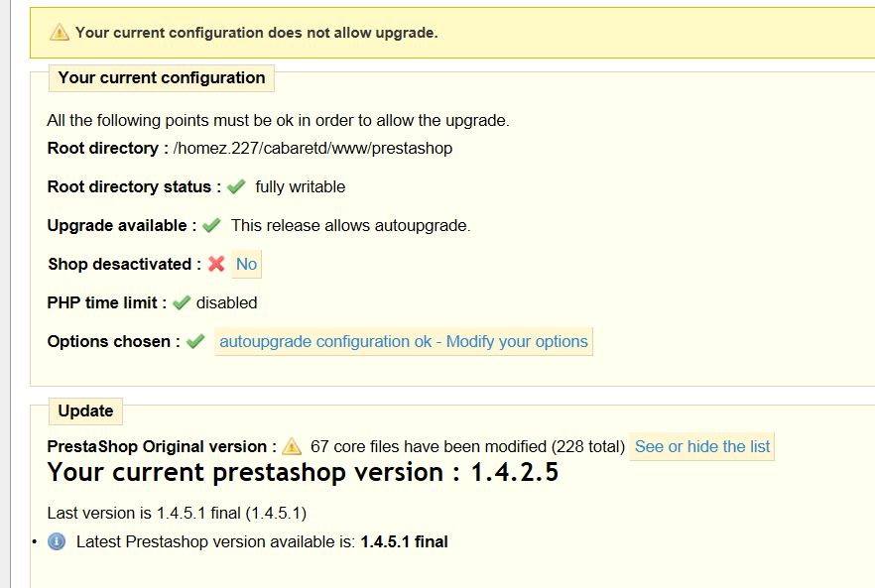Click bold '1.4.5.1 final' latest version text

click(404, 541)
